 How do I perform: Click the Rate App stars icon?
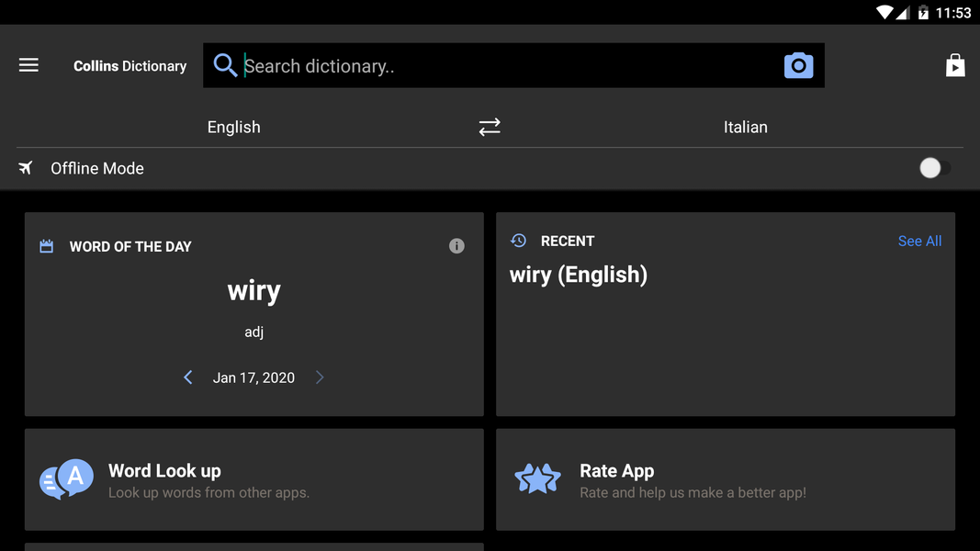[537, 479]
